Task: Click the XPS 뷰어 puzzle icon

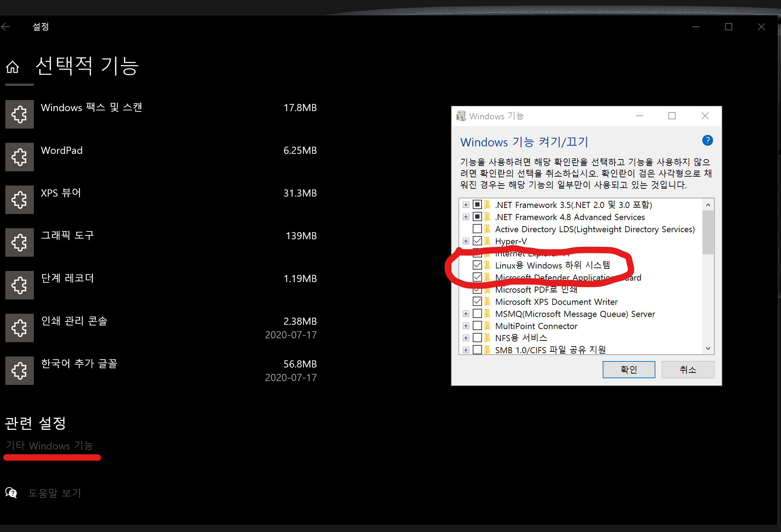Action: point(20,200)
